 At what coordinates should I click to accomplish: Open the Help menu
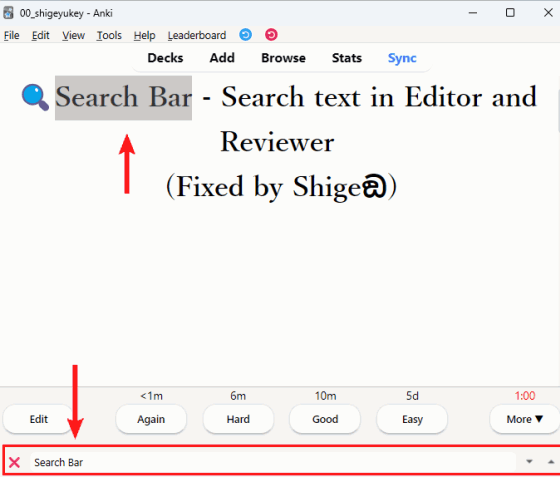(144, 35)
